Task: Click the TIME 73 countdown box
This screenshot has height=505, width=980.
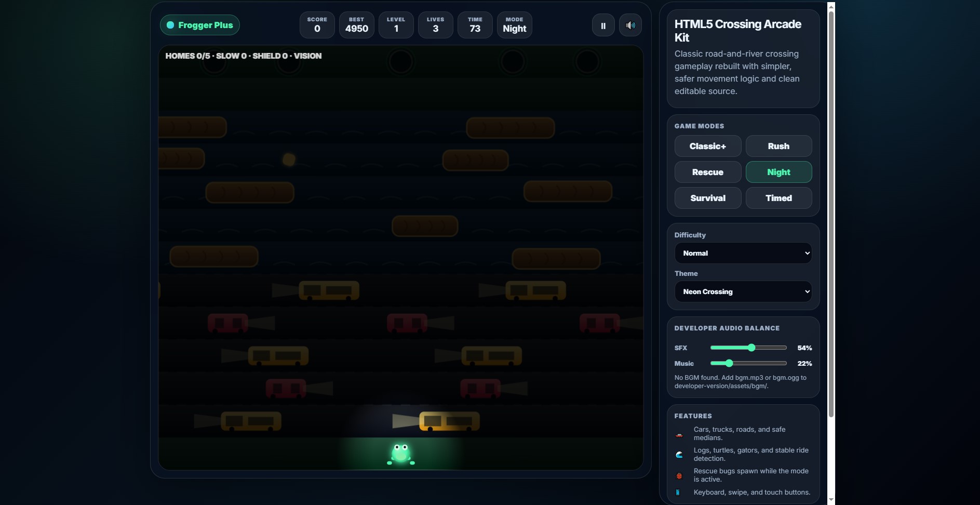Action: coord(475,25)
